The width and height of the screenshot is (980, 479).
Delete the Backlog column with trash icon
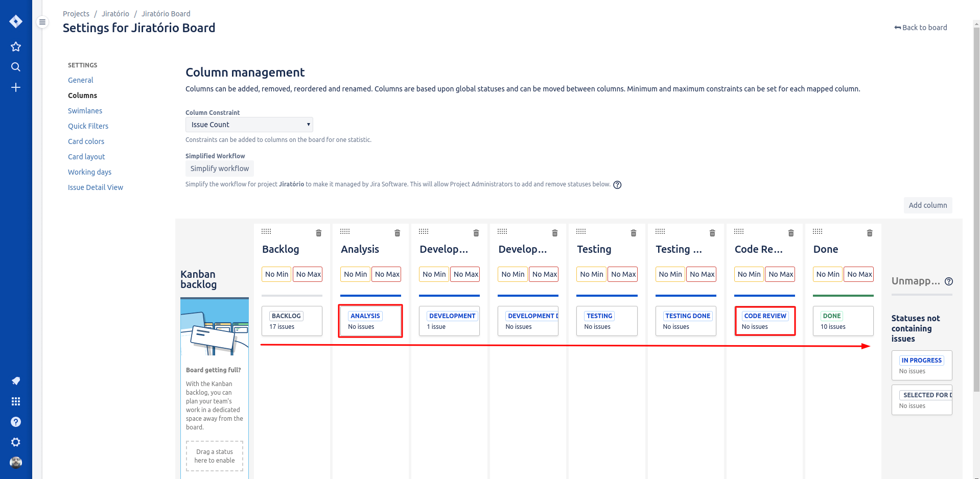[318, 233]
